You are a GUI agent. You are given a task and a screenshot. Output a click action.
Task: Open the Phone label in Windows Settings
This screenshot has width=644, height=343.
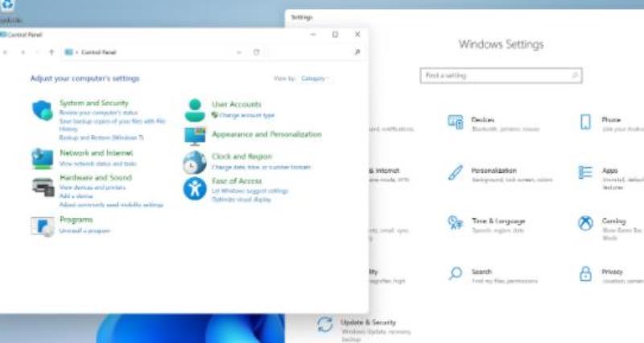click(x=611, y=119)
